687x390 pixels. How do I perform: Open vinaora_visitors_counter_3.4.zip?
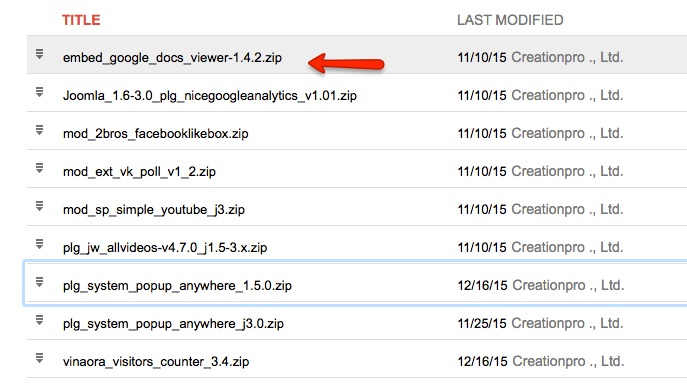156,362
